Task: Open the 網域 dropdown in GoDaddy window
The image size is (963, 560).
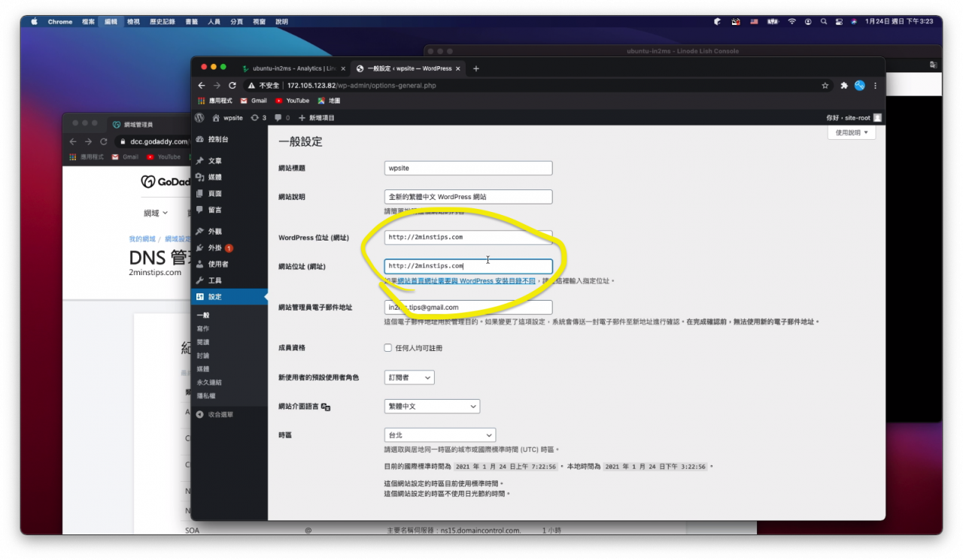Action: click(x=156, y=213)
